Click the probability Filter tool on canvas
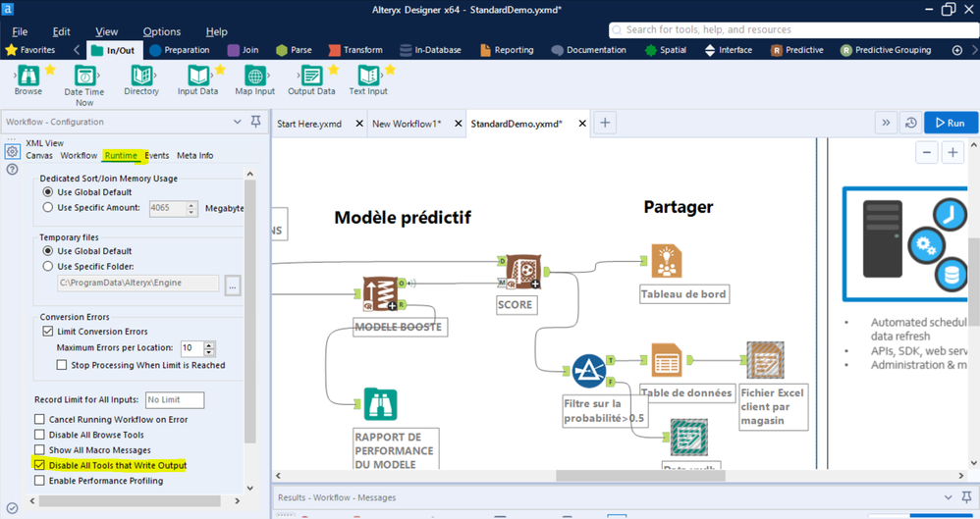The height and width of the screenshot is (519, 980). coord(589,370)
